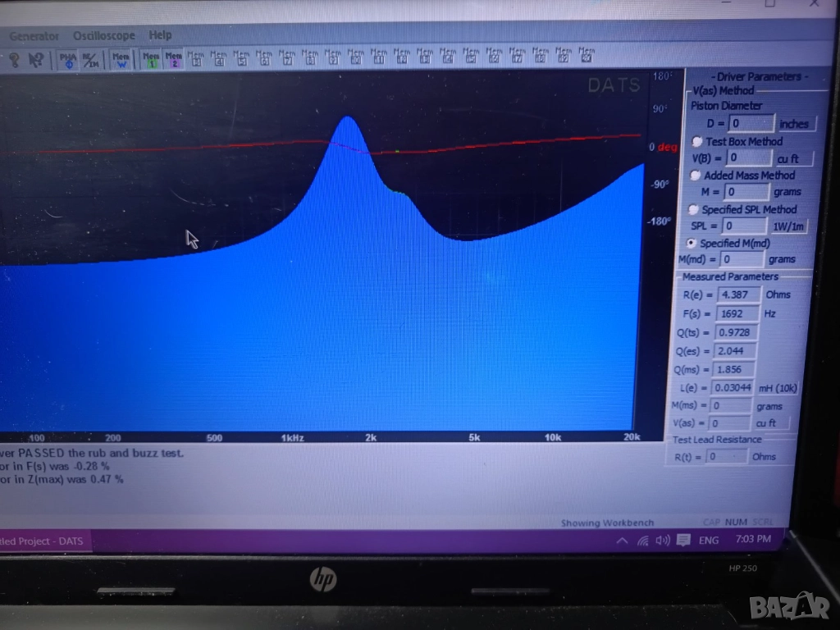Screen dimensions: 840x630
Task: Select the green Mem 1 memory icon
Action: [151, 60]
